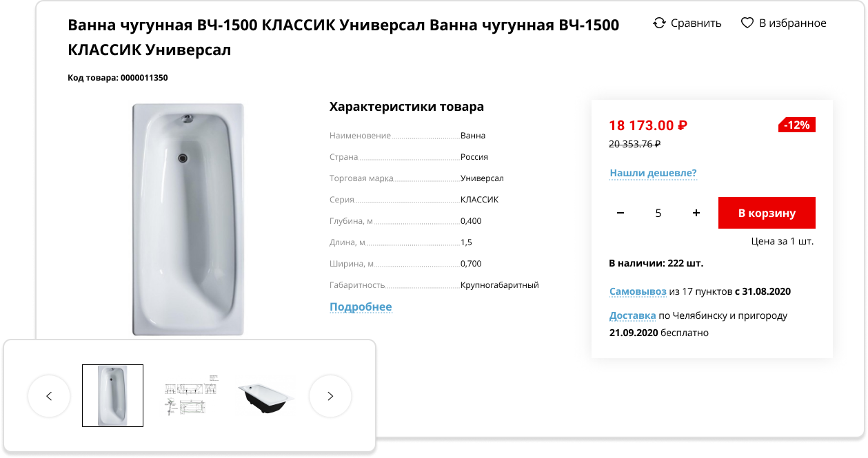Decrease quantity with the minus button
The image size is (868, 458).
[x=620, y=213]
